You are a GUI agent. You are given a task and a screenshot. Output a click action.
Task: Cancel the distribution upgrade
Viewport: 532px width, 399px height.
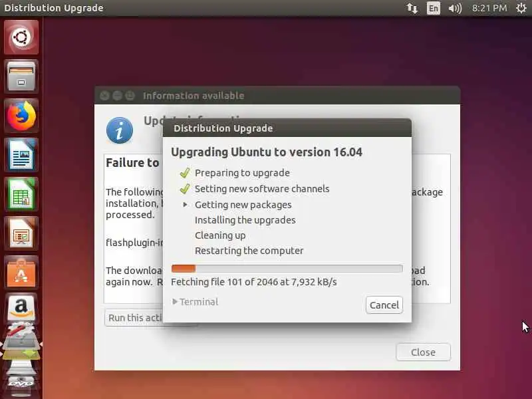tap(384, 305)
